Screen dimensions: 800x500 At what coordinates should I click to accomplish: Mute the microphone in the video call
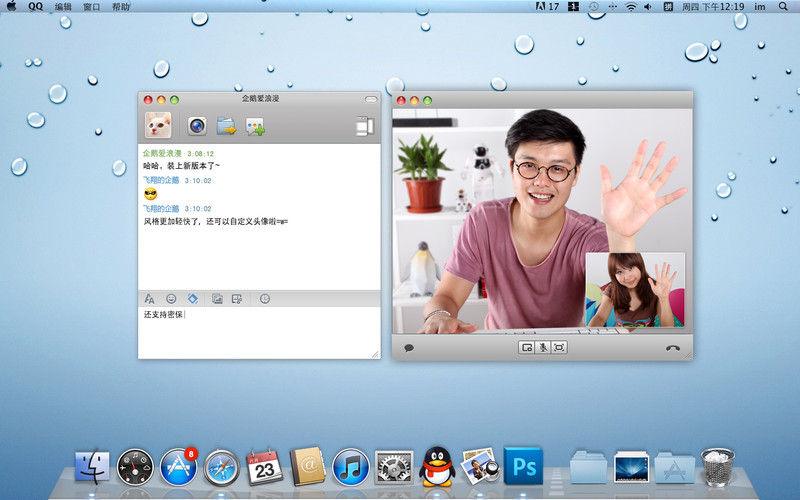(543, 347)
